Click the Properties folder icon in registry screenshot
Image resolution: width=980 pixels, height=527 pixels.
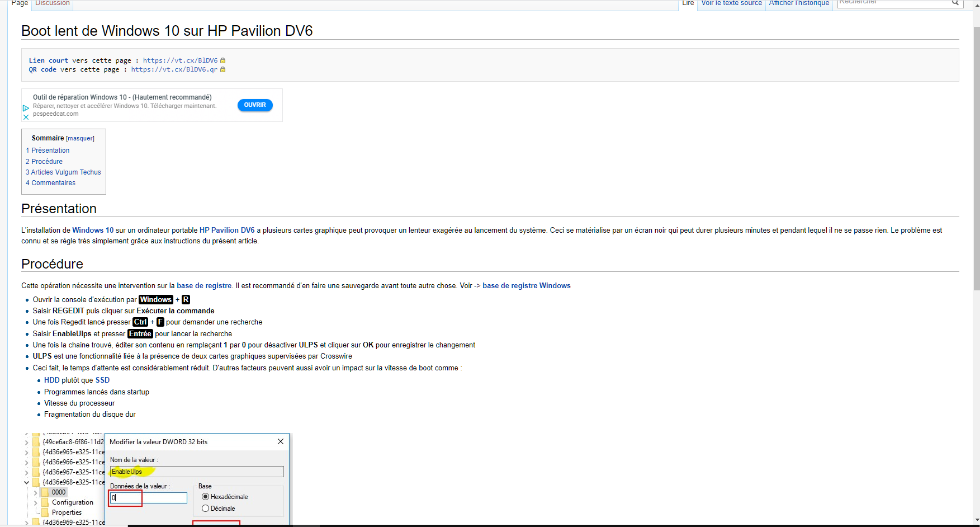click(x=45, y=512)
